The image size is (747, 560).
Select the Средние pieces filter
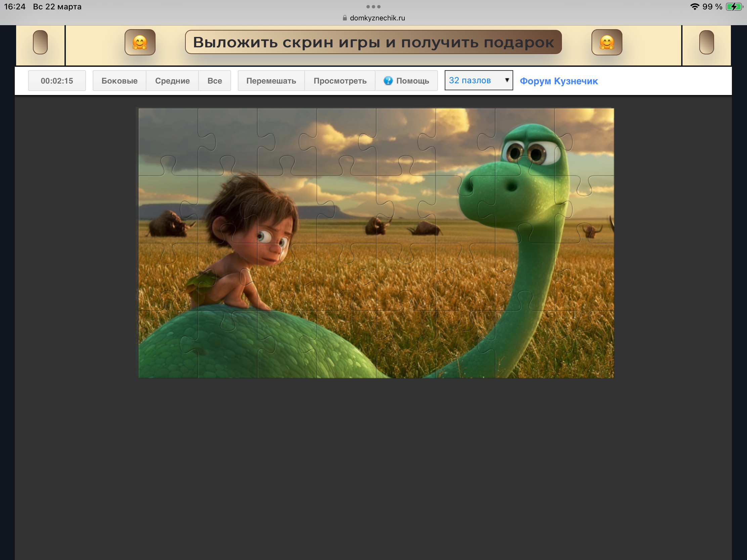172,81
